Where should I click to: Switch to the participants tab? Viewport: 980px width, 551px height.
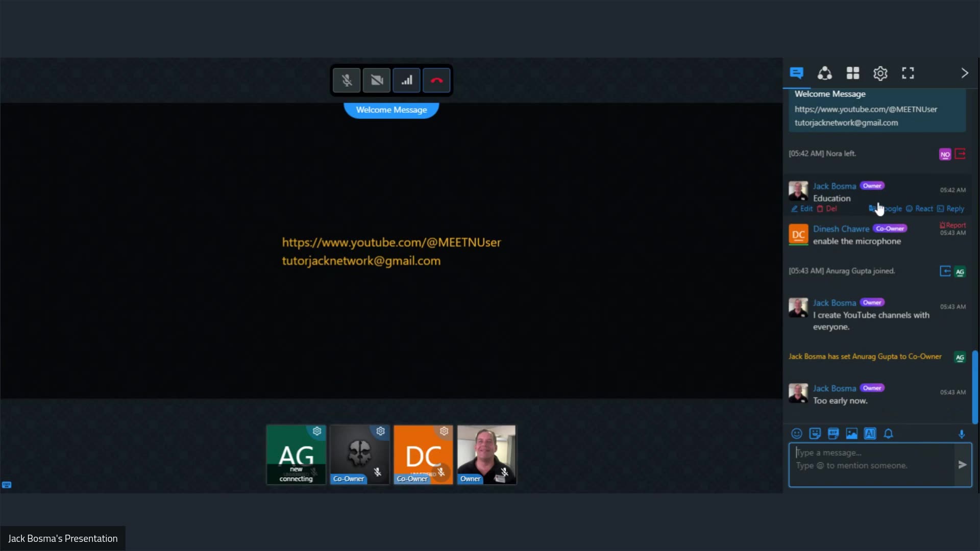tap(824, 73)
